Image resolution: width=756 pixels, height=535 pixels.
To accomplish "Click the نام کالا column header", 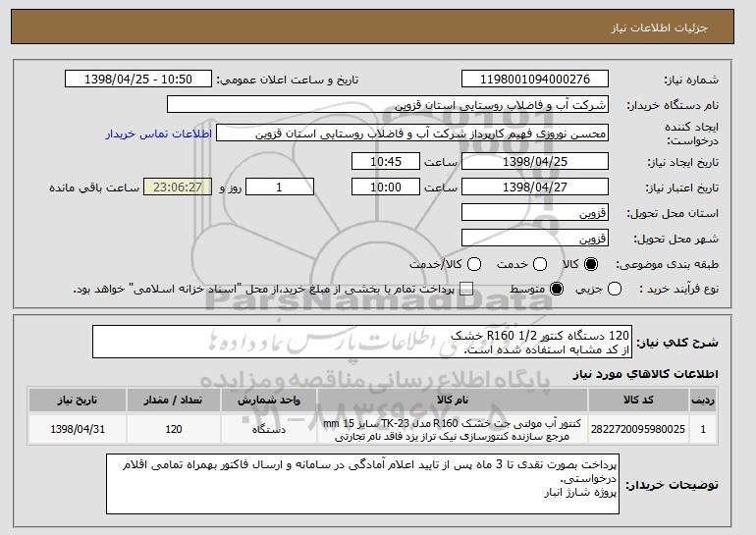I will 453,401.
